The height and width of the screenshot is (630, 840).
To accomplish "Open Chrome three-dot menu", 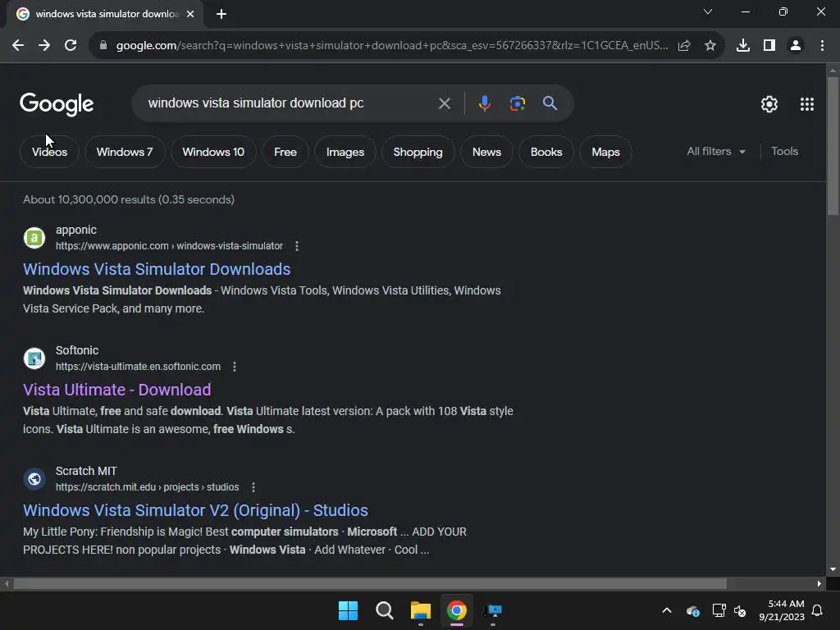I will click(822, 46).
